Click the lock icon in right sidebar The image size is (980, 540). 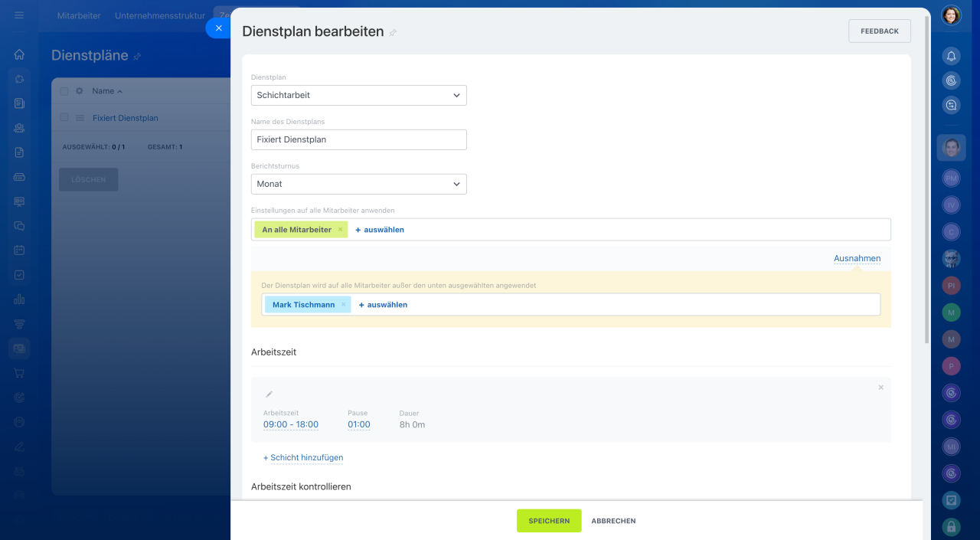[951, 526]
